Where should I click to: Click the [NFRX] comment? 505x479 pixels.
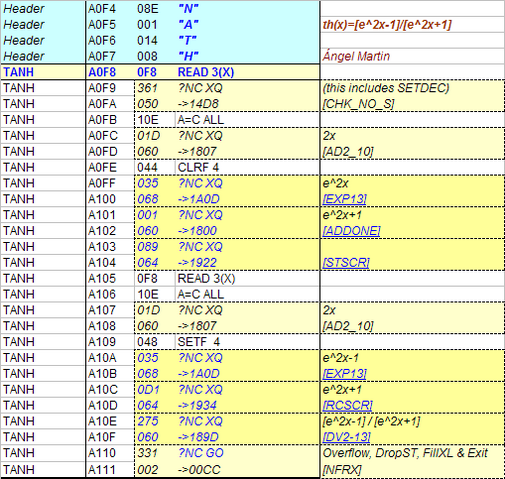[342, 470]
